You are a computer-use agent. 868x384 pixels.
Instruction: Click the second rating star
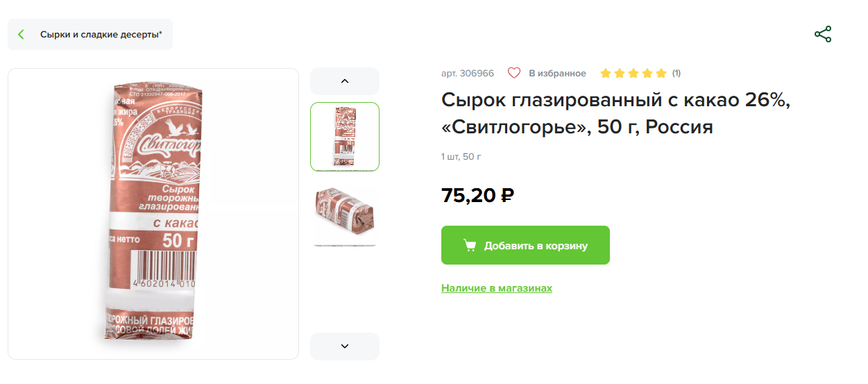[x=620, y=74]
